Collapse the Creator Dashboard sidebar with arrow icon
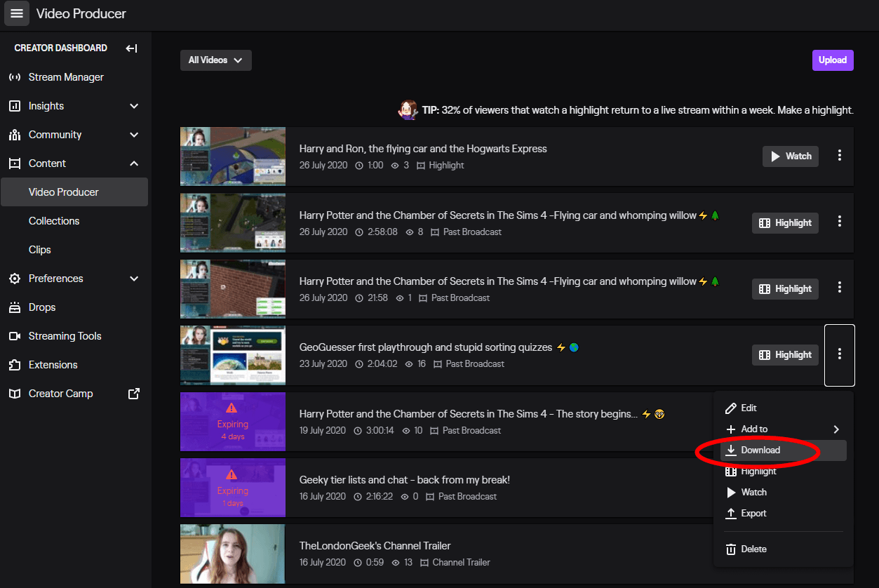The image size is (879, 588). click(131, 48)
